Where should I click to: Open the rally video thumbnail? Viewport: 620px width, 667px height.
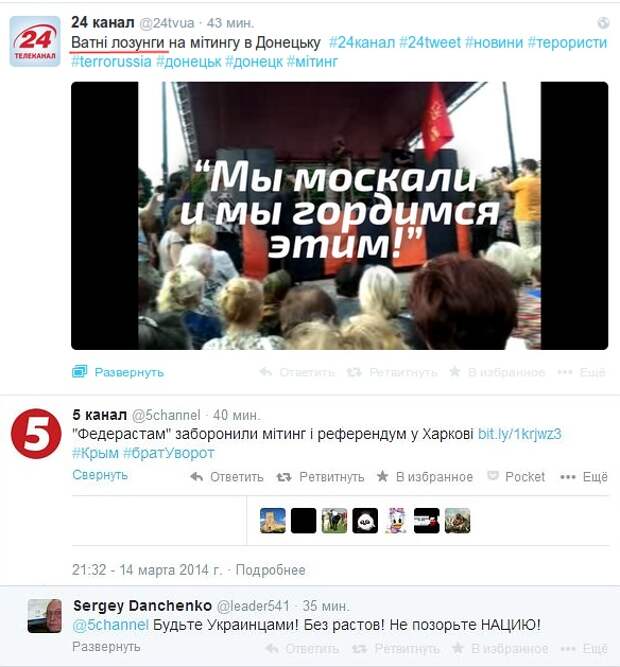[339, 216]
